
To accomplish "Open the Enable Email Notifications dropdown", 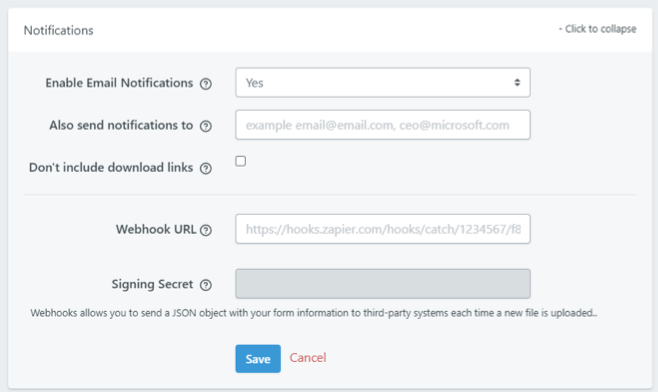I will [x=383, y=83].
